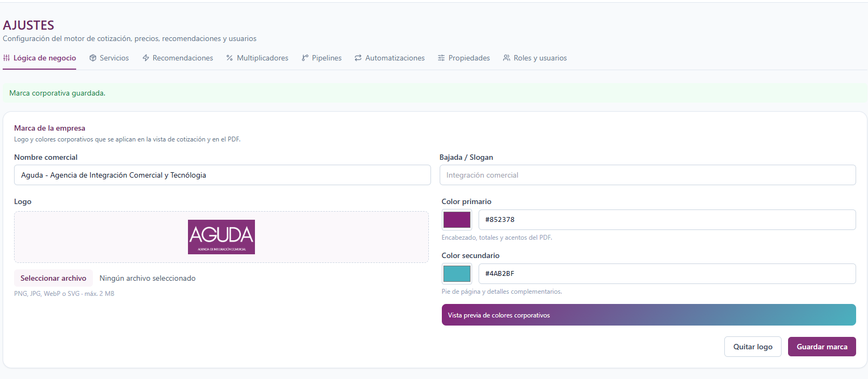Click the Lógica de negocio sliders icon
This screenshot has height=379, width=868.
point(6,58)
